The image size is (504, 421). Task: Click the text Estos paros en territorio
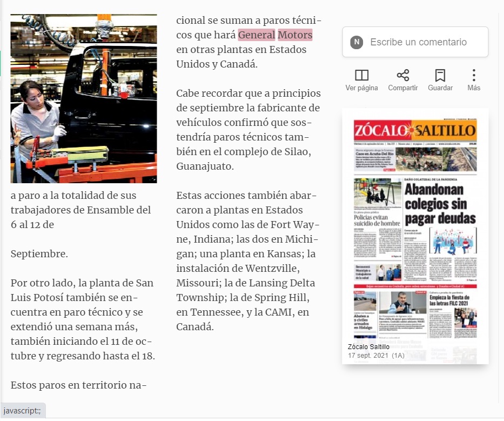pos(69,385)
